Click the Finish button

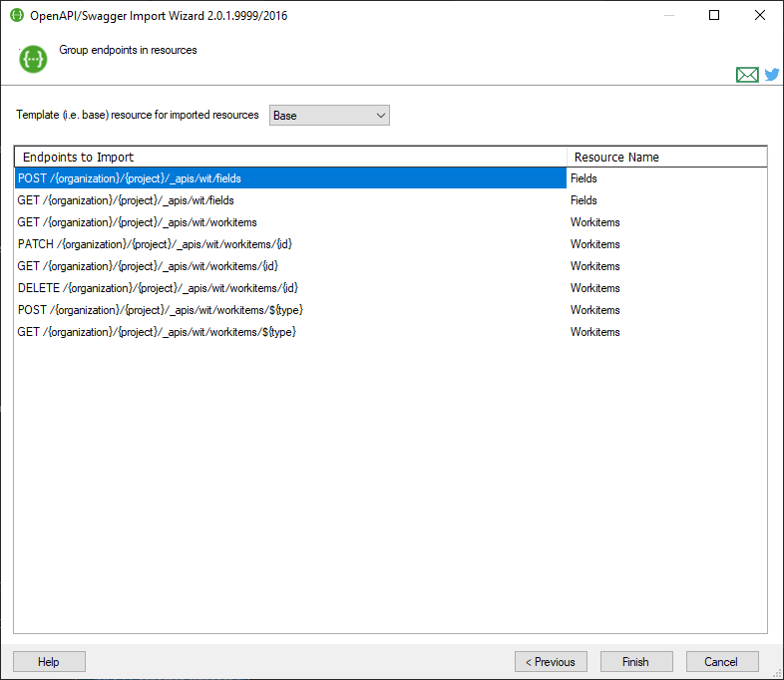coord(636,661)
